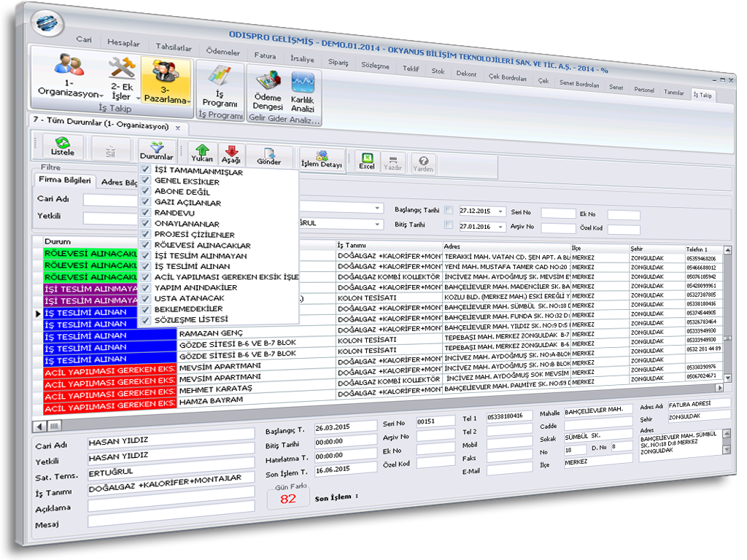Click grid vertical scrollbar down arrow
The width and height of the screenshot is (747, 560).
tap(727, 378)
